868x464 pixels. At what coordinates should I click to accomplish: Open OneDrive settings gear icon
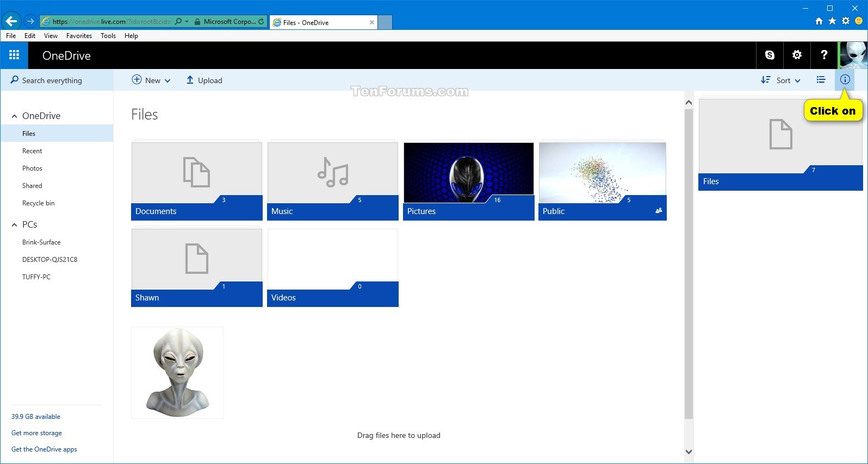797,55
